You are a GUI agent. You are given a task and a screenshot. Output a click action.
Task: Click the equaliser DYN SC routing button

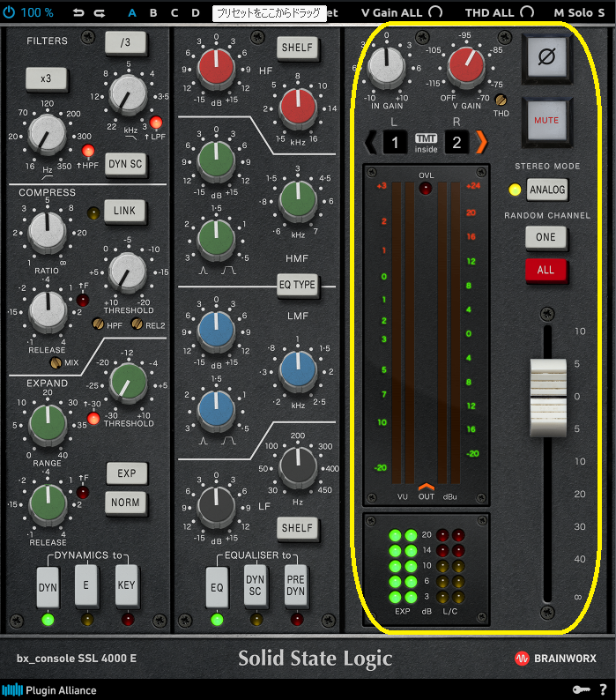pos(256,585)
